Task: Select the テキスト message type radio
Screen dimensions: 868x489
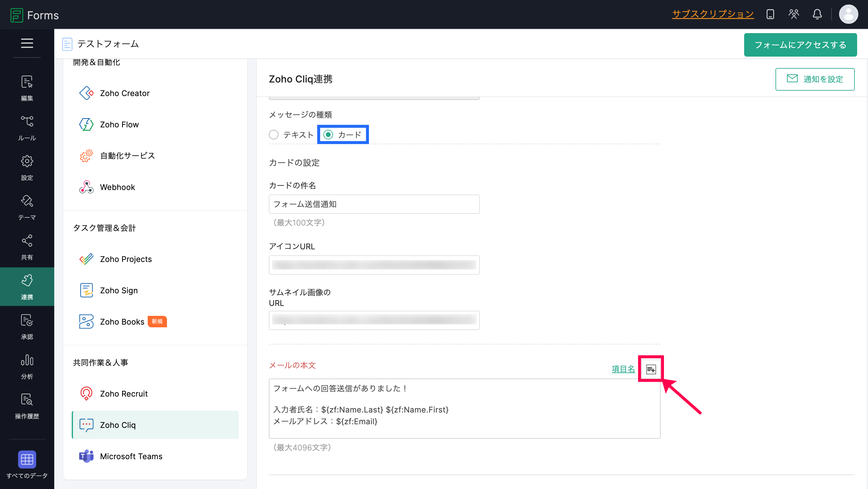Action: pos(274,135)
